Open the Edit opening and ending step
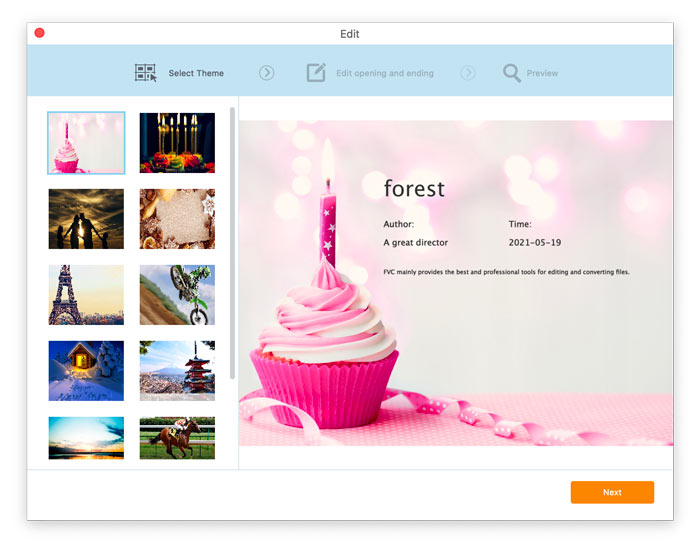Image resolution: width=700 pixels, height=551 pixels. coord(385,73)
